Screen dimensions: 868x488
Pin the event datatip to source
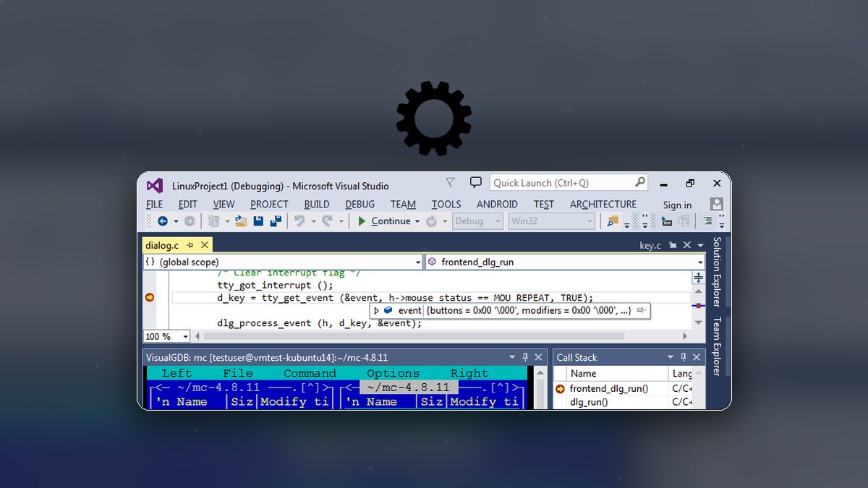click(641, 310)
